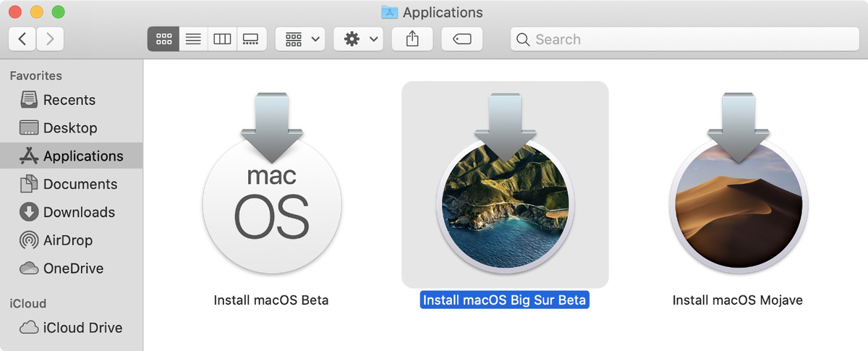
Task: Switch to column view mode
Action: (x=222, y=39)
